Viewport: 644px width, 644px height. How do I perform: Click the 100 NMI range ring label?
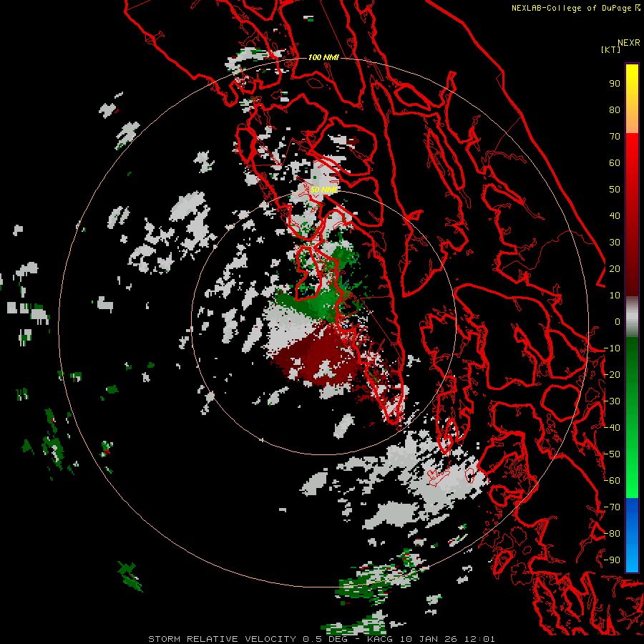click(323, 57)
